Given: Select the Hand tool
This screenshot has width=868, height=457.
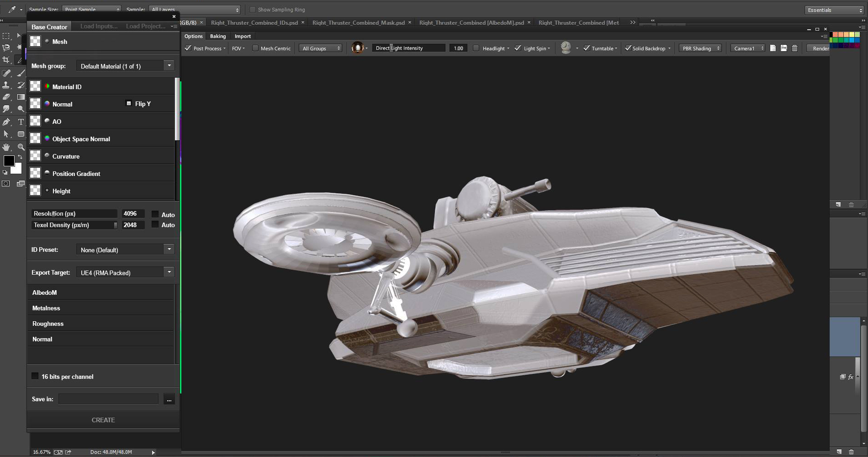Looking at the screenshot, I should point(6,147).
